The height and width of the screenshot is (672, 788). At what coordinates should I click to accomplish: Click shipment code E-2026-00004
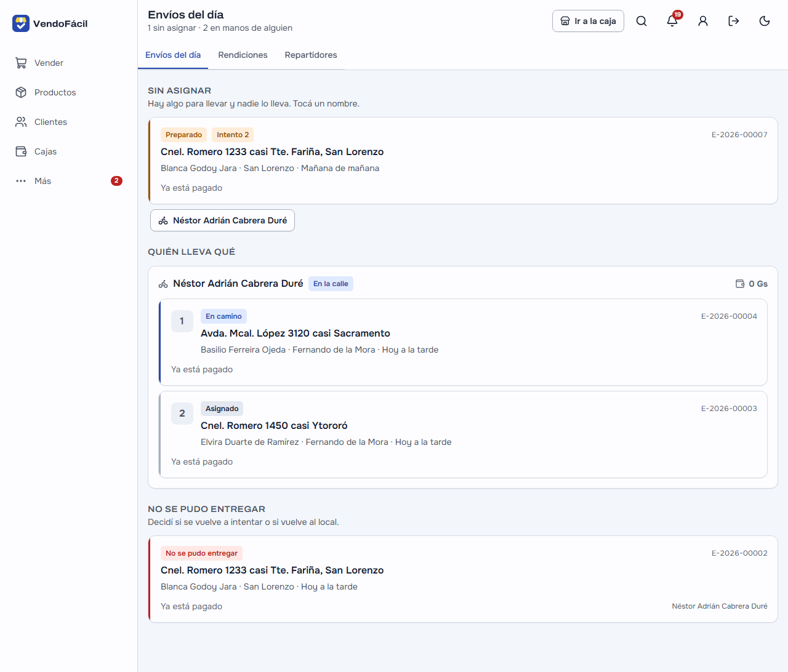click(729, 316)
